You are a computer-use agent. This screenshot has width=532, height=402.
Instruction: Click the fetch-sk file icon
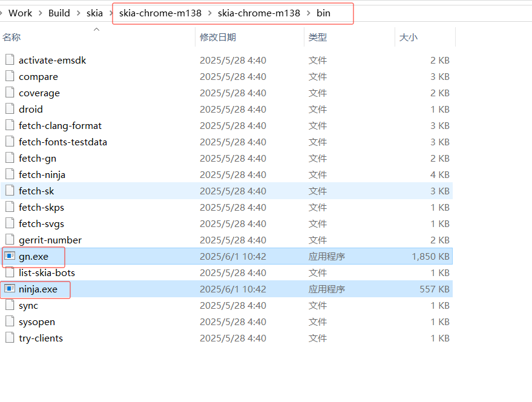(x=10, y=190)
